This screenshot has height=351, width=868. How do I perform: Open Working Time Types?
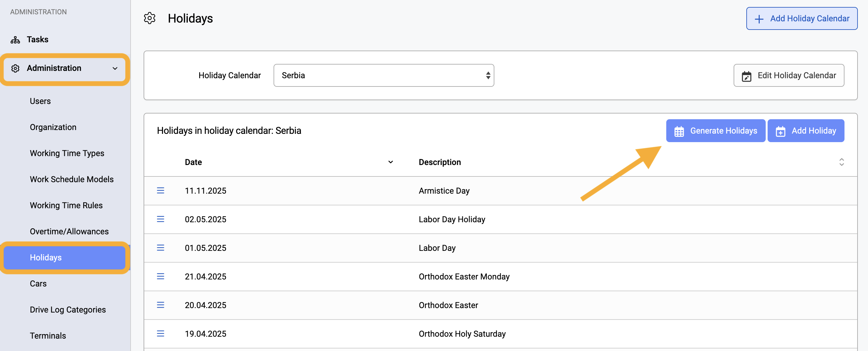[x=67, y=153]
